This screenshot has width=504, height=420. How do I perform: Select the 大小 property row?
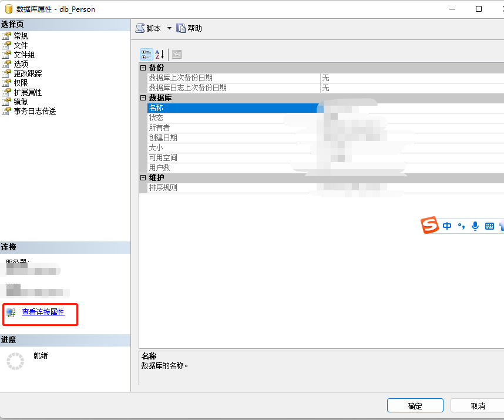pyautogui.click(x=325, y=147)
